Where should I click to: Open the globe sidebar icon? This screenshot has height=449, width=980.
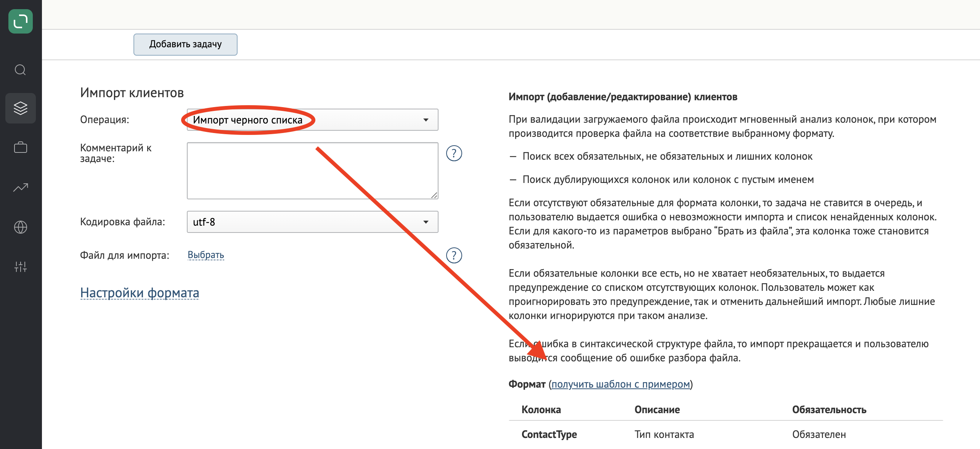[21, 227]
